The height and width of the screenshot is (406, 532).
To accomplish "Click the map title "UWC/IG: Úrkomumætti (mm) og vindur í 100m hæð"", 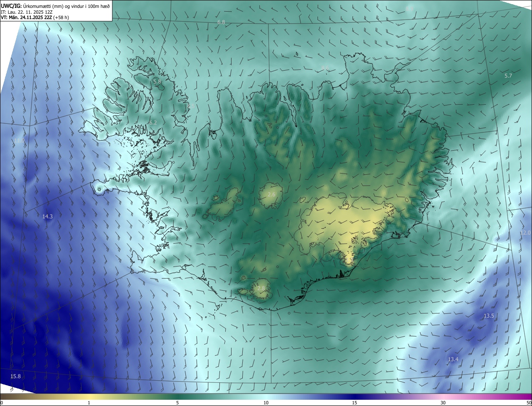I will [x=56, y=5].
